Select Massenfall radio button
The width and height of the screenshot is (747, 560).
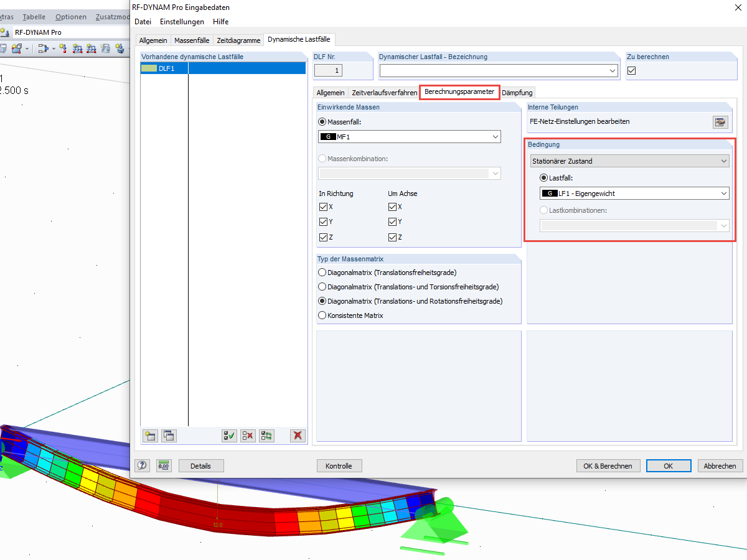pos(322,122)
